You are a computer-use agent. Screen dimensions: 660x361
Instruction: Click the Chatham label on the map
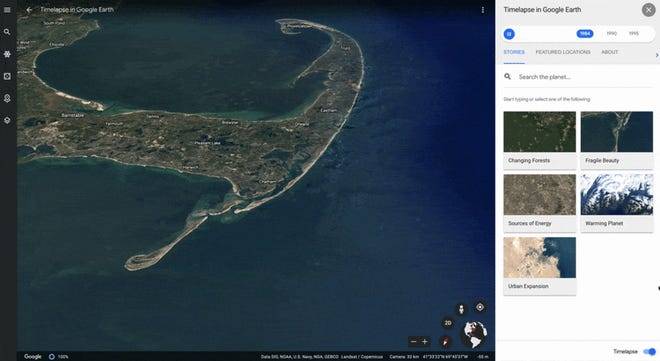267,181
